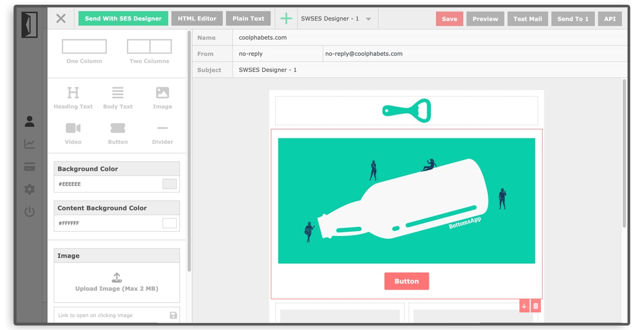Screen dimensions: 644x330
Task: Open the API button
Action: tap(610, 19)
